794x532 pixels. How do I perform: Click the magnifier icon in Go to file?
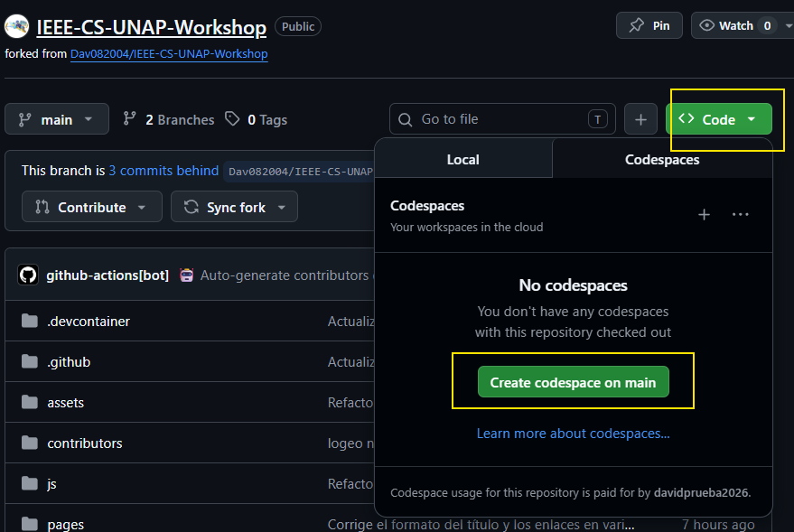click(x=405, y=119)
